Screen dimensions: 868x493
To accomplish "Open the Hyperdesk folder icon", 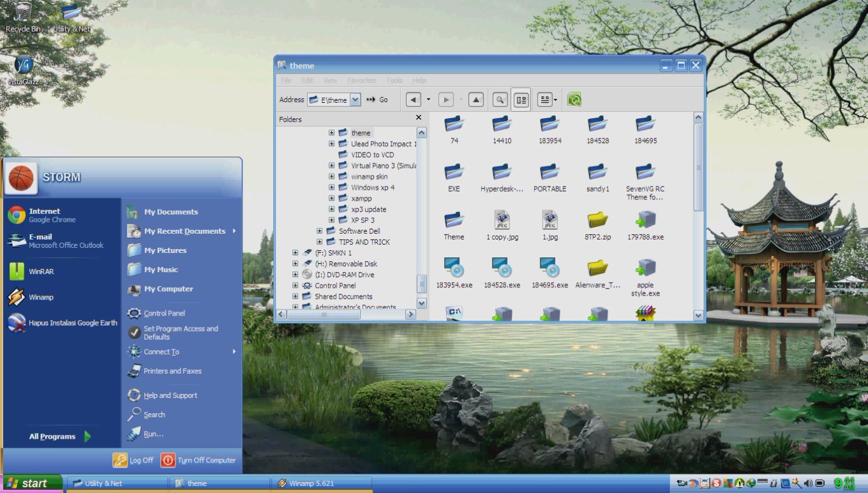I will coord(502,172).
